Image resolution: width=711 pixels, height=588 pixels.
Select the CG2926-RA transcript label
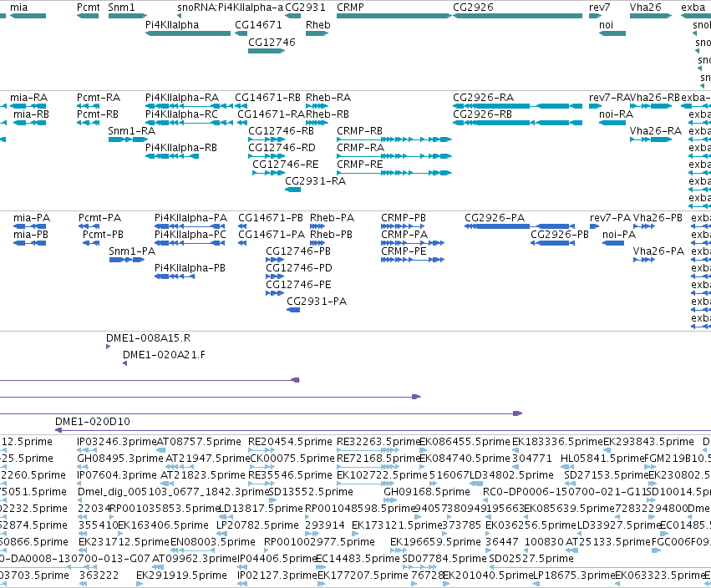484,98
